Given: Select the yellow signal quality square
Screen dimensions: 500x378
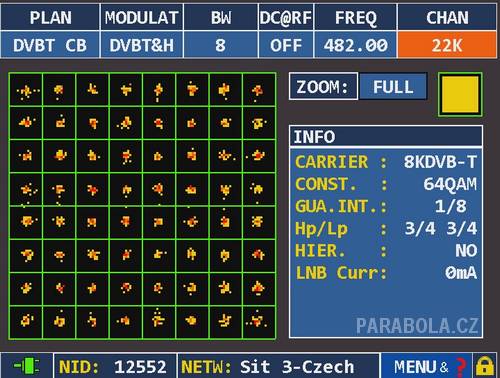Looking at the screenshot, I should tap(460, 94).
